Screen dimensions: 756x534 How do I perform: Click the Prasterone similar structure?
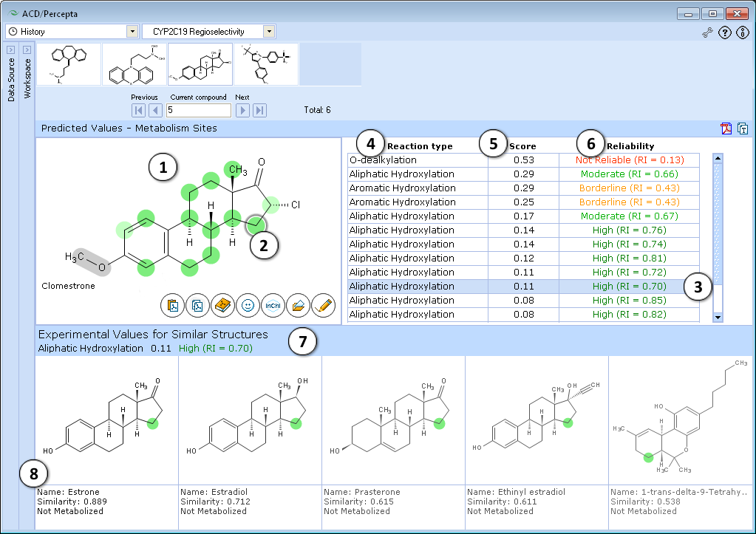393,420
